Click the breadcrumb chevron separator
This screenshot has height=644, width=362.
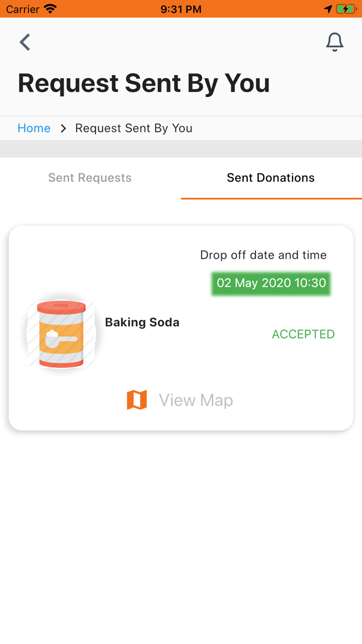(63, 128)
